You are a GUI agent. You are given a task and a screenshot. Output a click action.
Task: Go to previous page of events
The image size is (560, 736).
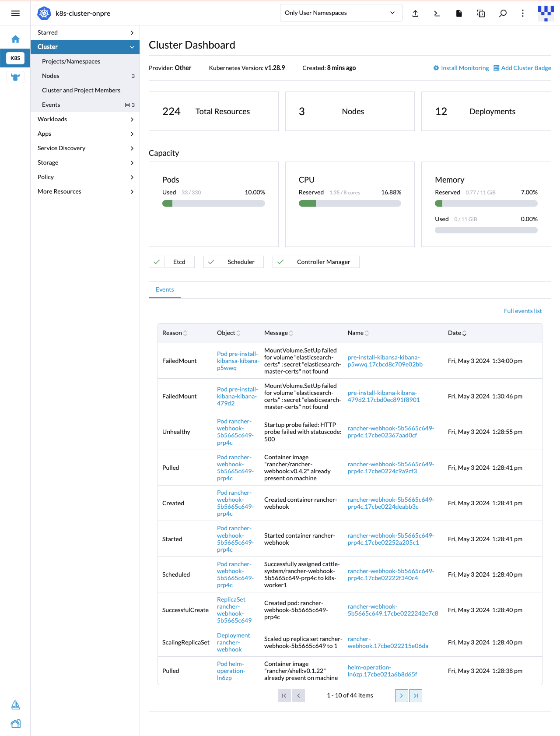pos(298,695)
